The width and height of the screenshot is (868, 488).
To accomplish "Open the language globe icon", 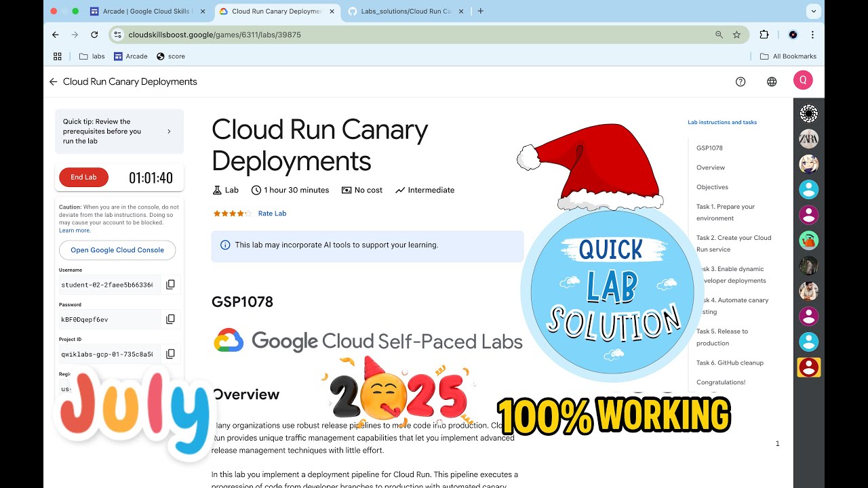I will pos(772,81).
